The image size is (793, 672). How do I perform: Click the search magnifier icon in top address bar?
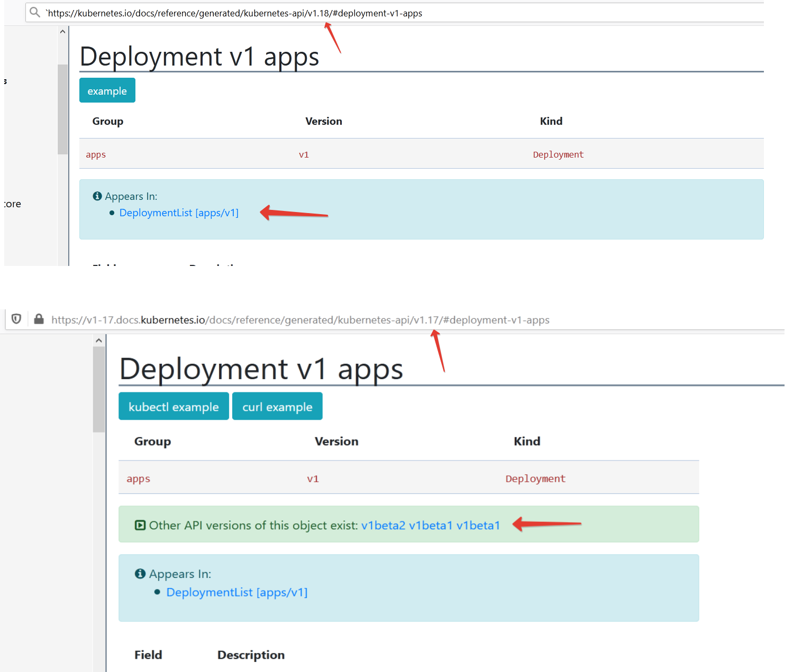(35, 12)
